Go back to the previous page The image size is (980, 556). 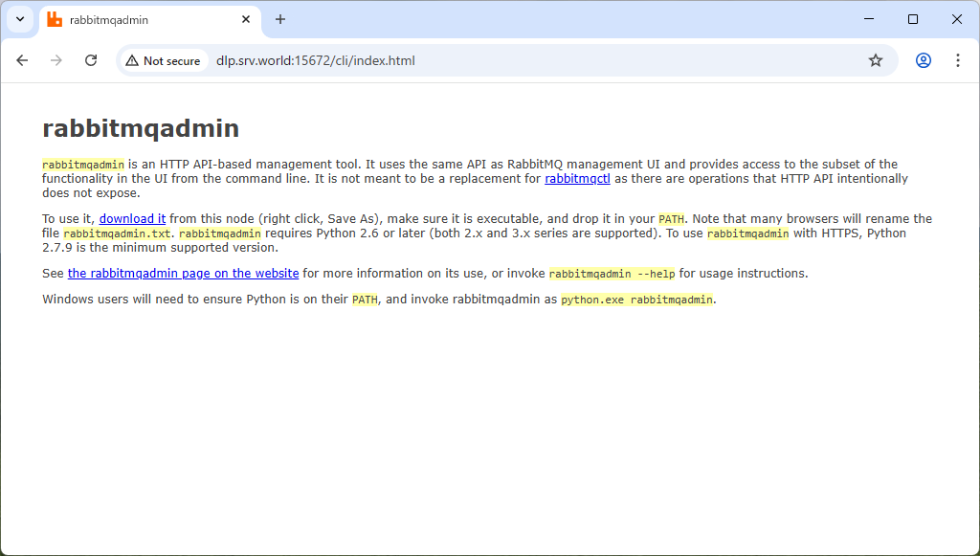click(x=22, y=60)
